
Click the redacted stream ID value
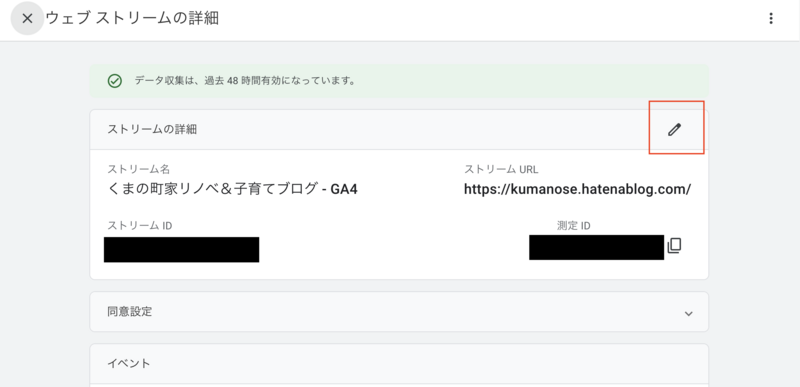182,249
